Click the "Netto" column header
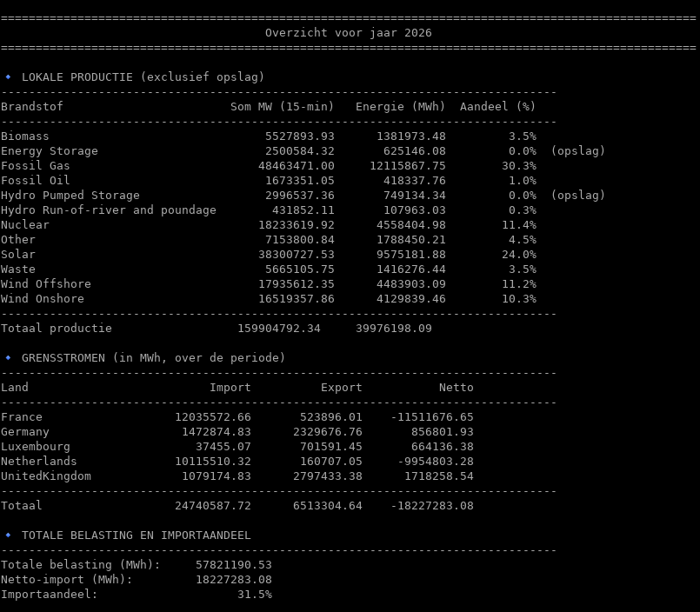The image size is (700, 612). (x=457, y=387)
